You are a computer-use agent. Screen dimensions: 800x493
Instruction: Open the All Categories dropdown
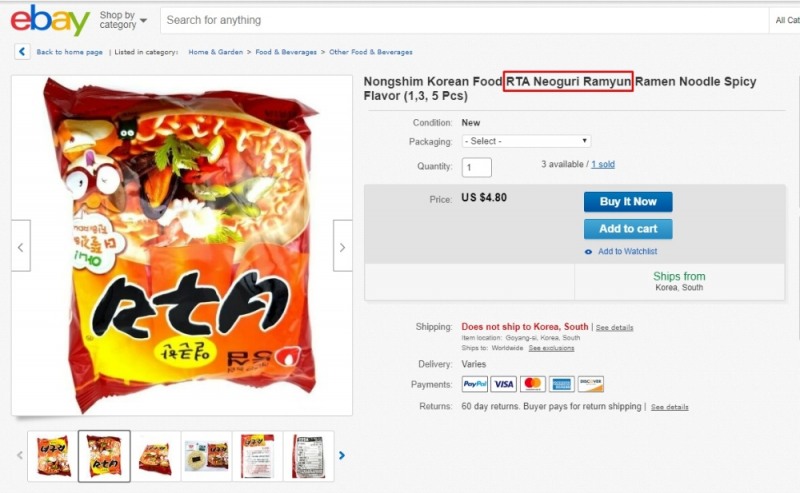coord(787,20)
